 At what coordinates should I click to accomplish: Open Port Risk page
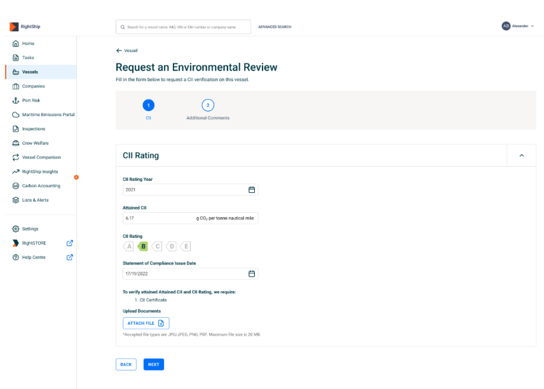41,100
